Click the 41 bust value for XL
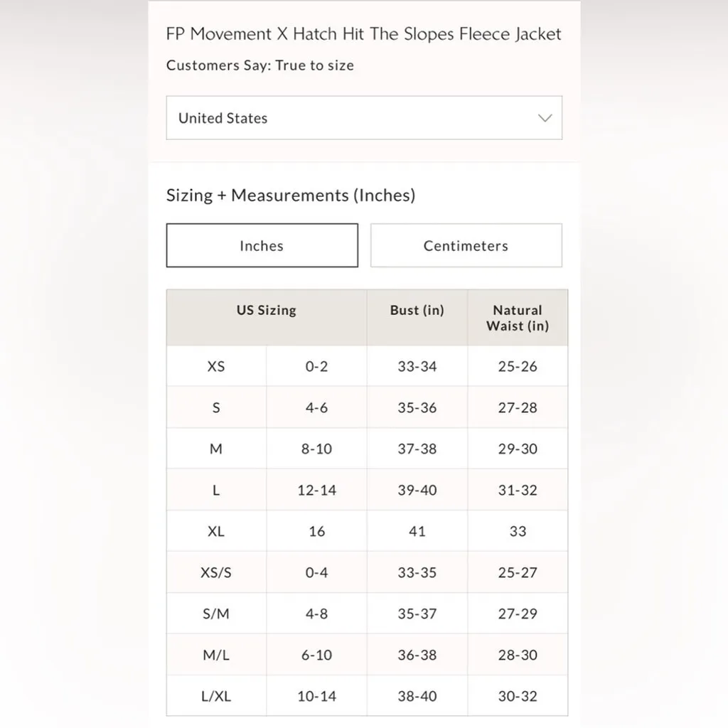 (417, 532)
